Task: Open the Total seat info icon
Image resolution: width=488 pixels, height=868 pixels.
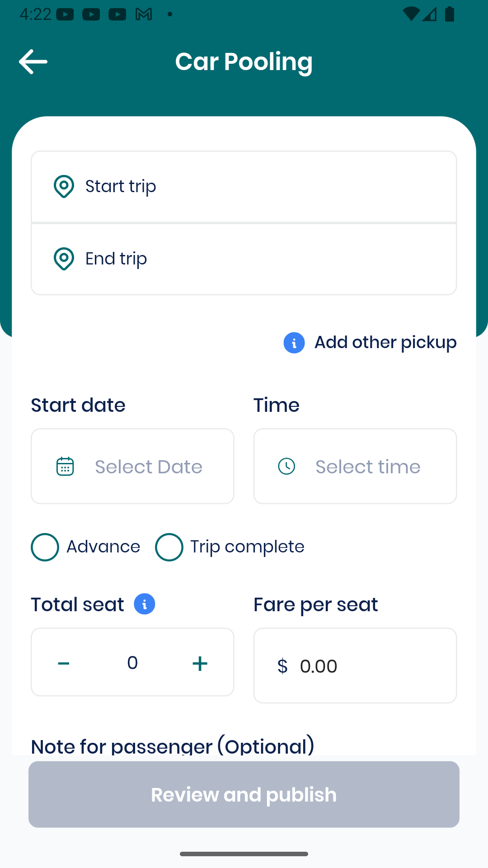Action: (x=145, y=604)
